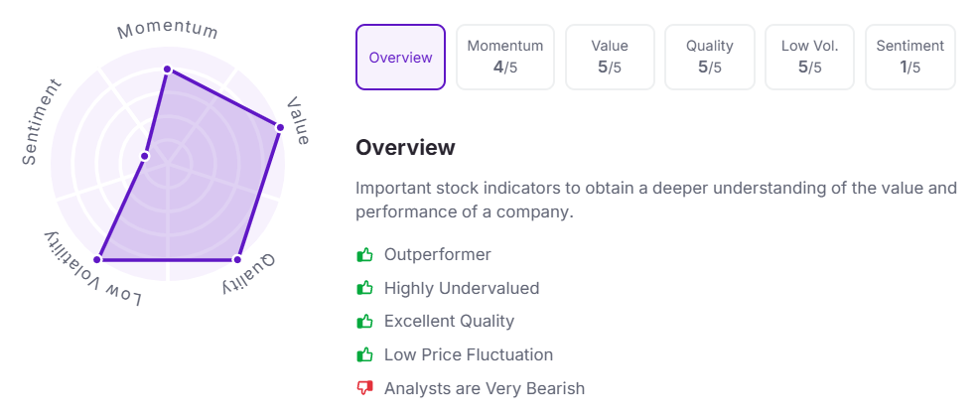Click the Highly Undervalued indicator text
This screenshot has width=980, height=418.
[462, 288]
